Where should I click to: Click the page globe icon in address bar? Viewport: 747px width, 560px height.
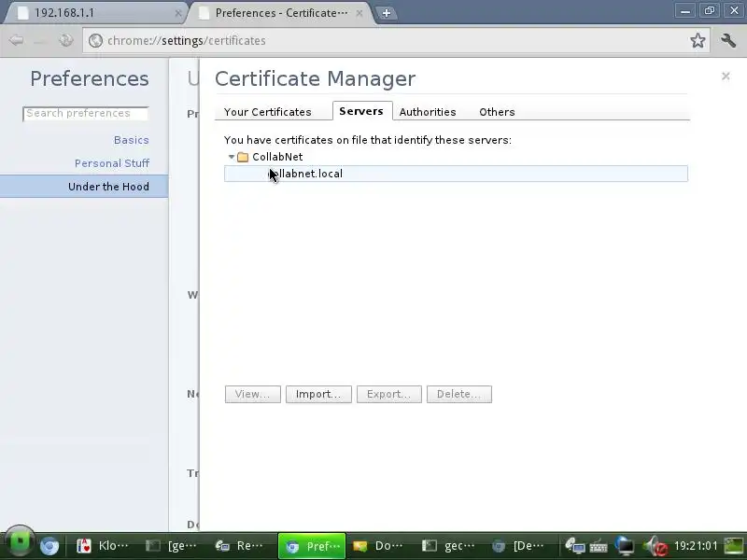95,40
